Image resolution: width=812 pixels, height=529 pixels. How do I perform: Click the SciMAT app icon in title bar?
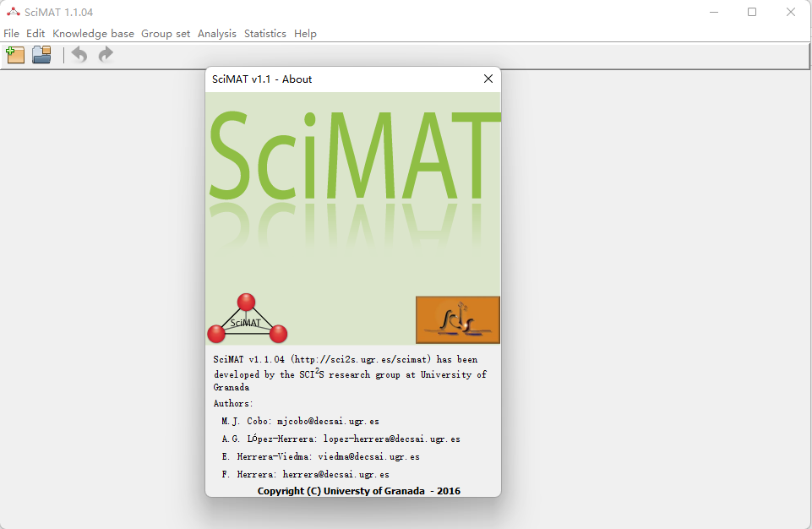13,12
